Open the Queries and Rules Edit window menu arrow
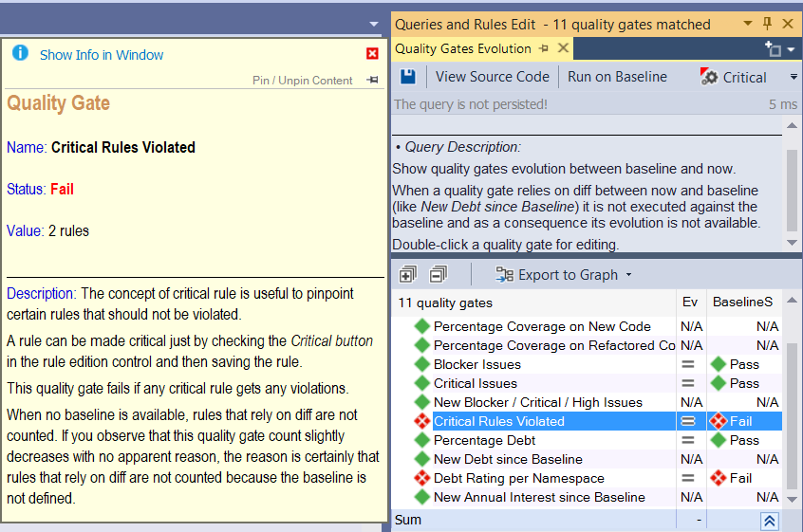This screenshot has height=532, width=803. 748,24
